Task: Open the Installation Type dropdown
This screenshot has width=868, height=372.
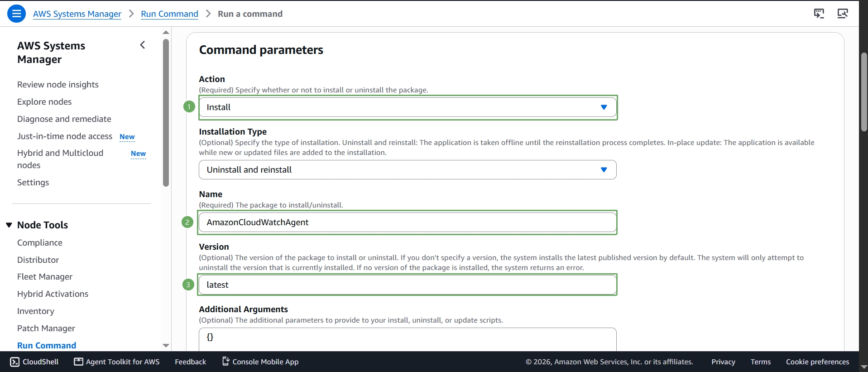Action: [x=408, y=170]
